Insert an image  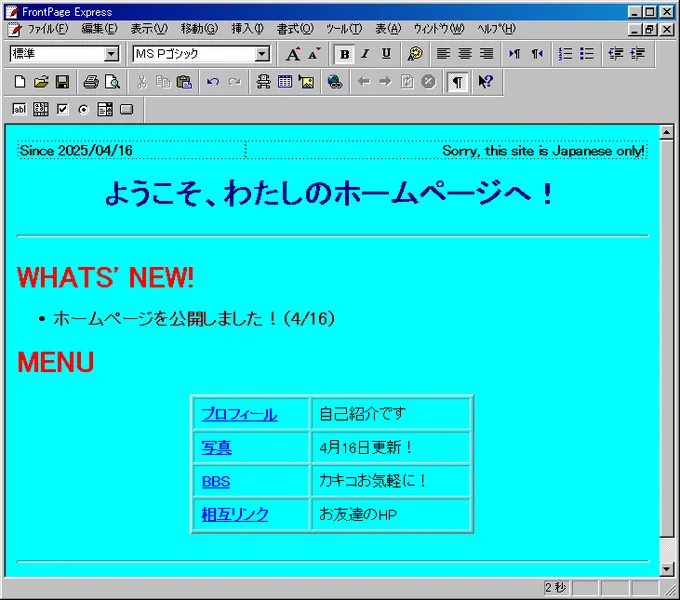306,82
